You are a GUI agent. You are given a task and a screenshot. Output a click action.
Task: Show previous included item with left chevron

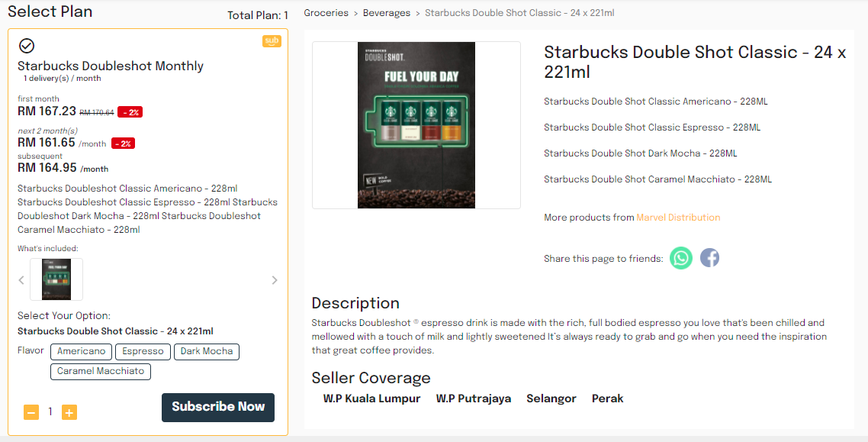pos(21,280)
